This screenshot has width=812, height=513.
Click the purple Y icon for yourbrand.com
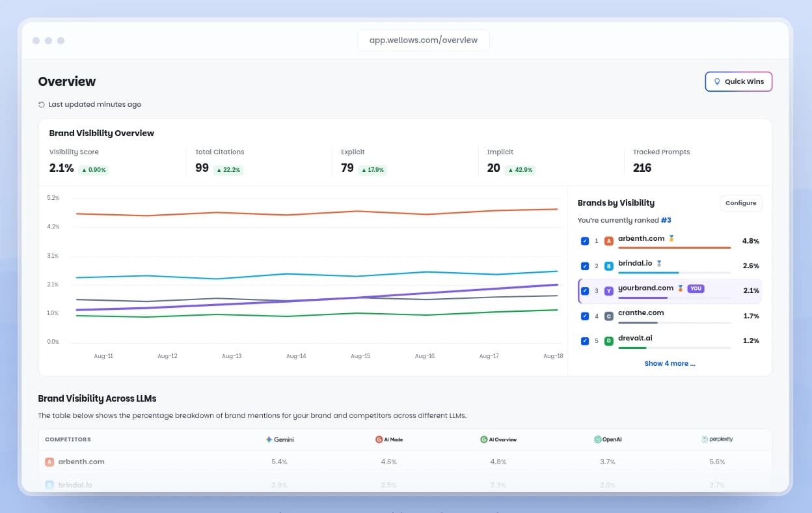609,291
